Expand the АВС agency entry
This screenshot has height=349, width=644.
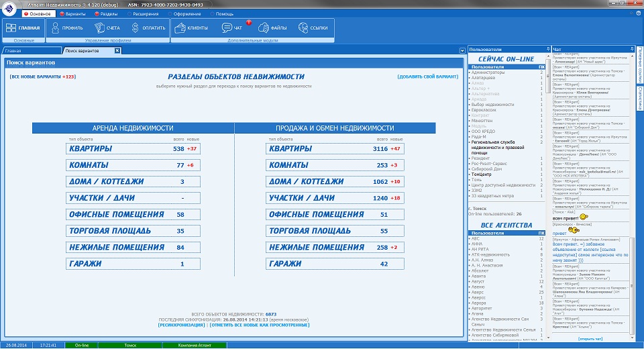point(470,238)
